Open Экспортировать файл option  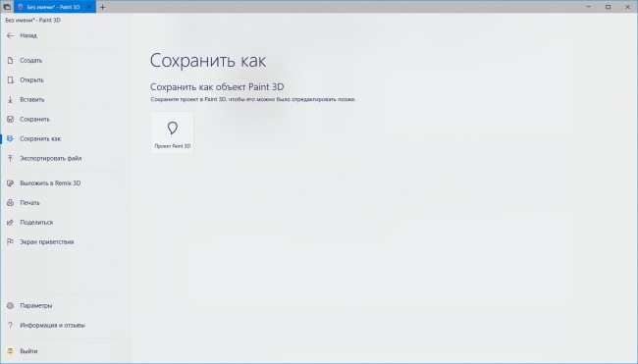click(51, 158)
